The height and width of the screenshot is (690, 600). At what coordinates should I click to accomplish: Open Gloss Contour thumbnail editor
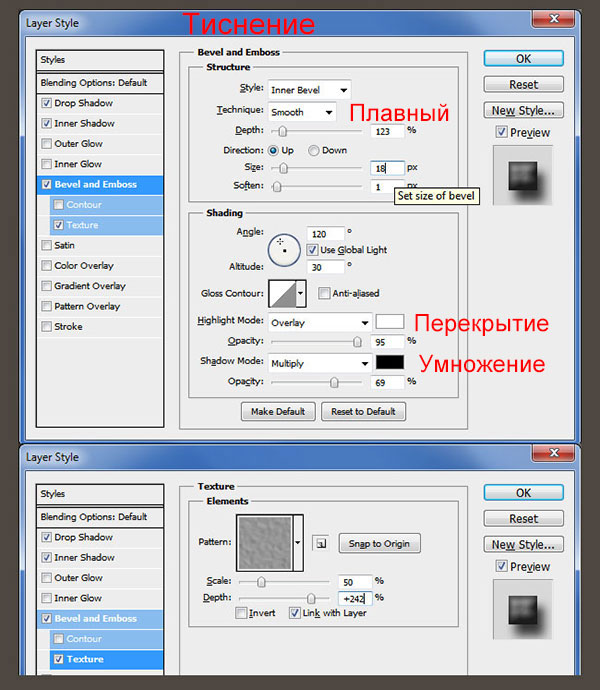282,294
